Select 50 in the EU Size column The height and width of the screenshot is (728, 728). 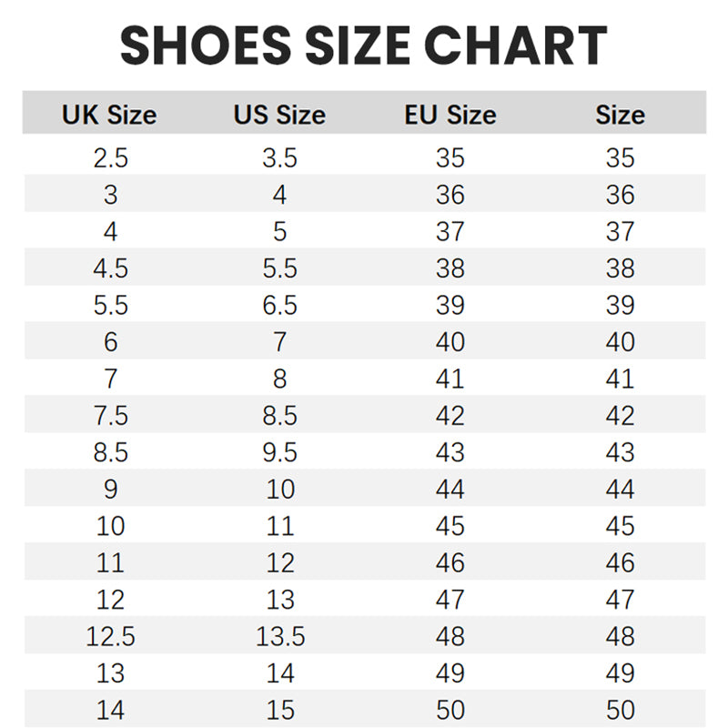click(x=450, y=710)
